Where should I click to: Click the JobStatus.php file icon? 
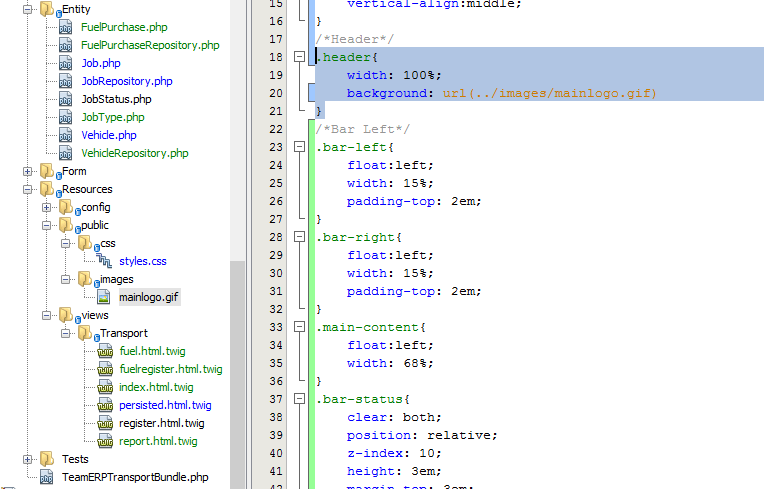66,99
